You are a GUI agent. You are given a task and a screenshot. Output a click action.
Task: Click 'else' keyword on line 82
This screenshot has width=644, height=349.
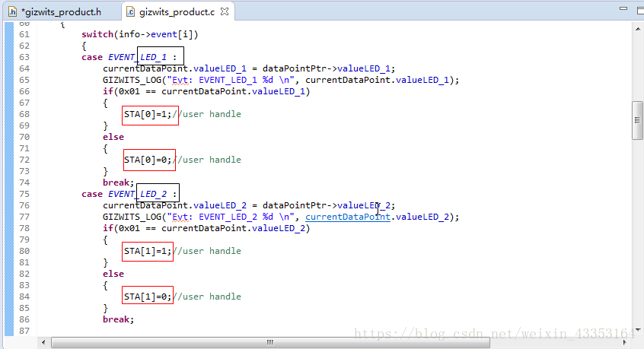click(x=113, y=274)
